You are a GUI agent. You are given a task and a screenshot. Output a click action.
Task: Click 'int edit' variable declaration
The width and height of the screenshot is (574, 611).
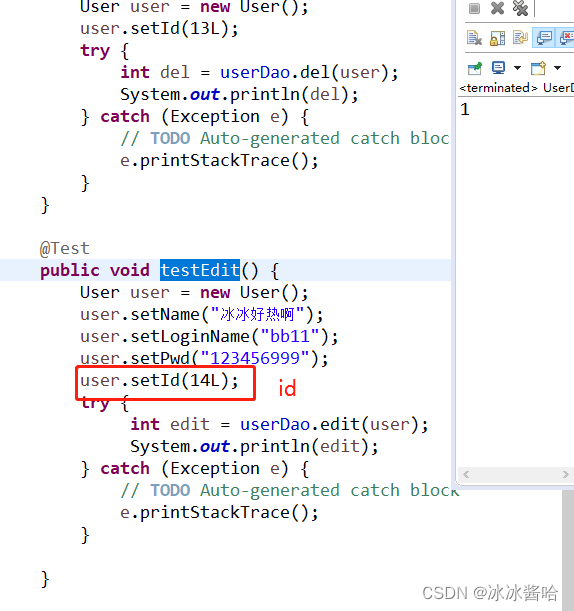[x=170, y=424]
